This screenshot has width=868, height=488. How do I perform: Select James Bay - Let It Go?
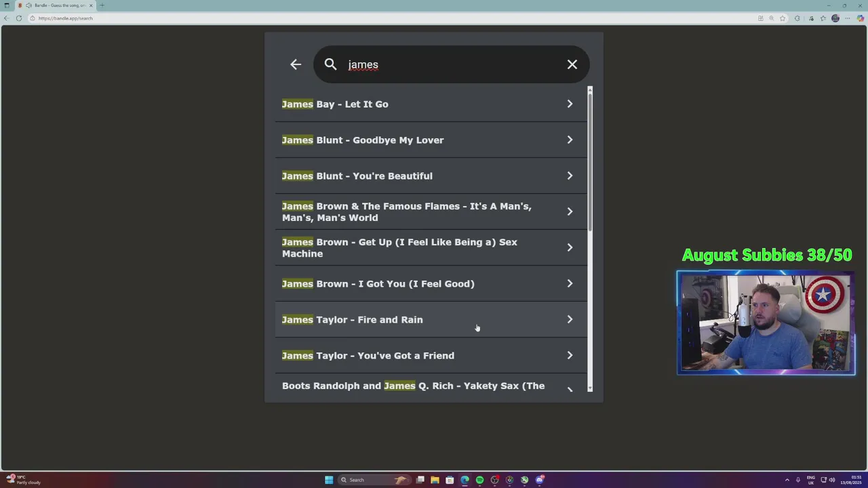click(431, 104)
